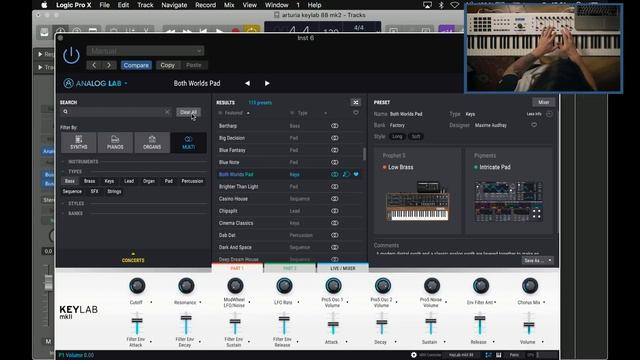This screenshot has width=640, height=360.
Task: Select the Organs filter icon
Action: tap(152, 142)
